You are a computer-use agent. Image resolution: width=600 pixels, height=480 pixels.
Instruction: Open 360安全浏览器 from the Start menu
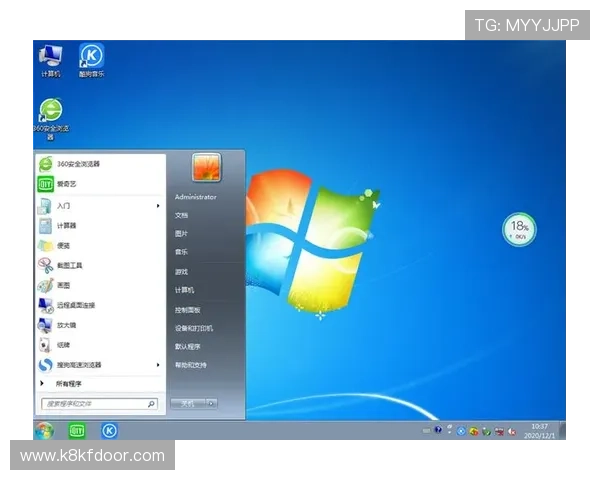(78, 164)
